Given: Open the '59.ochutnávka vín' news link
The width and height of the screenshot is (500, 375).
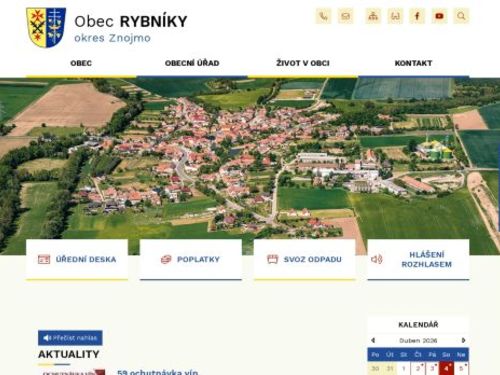Looking at the screenshot, I should pyautogui.click(x=158, y=372).
